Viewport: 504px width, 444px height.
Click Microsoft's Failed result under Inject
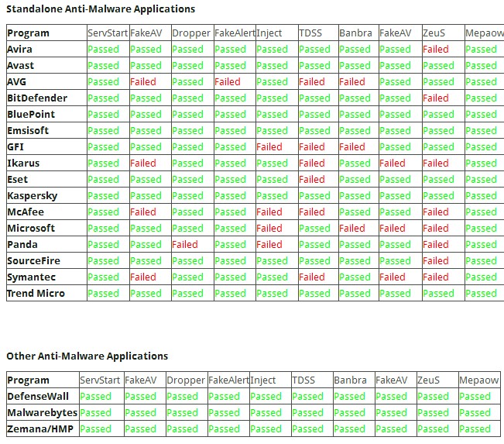(x=269, y=228)
